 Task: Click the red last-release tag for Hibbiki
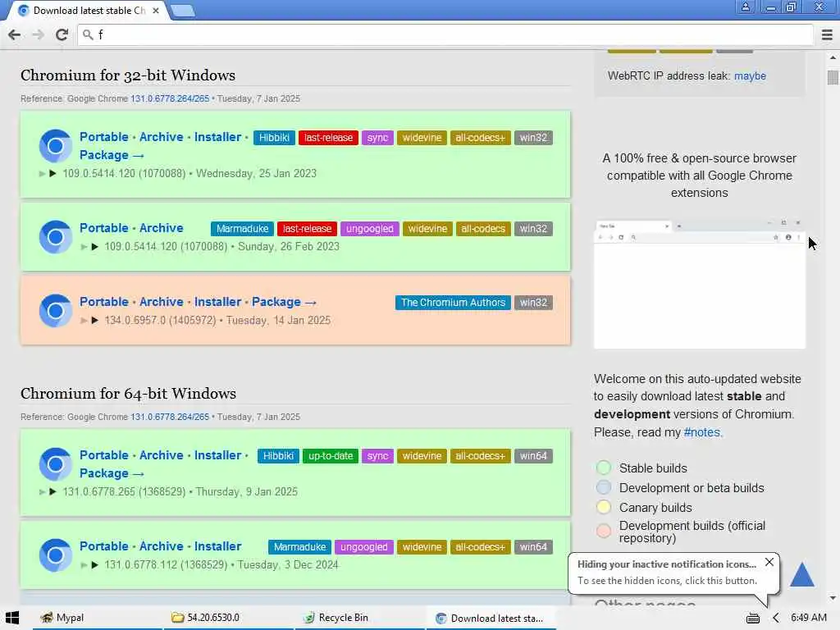click(328, 138)
